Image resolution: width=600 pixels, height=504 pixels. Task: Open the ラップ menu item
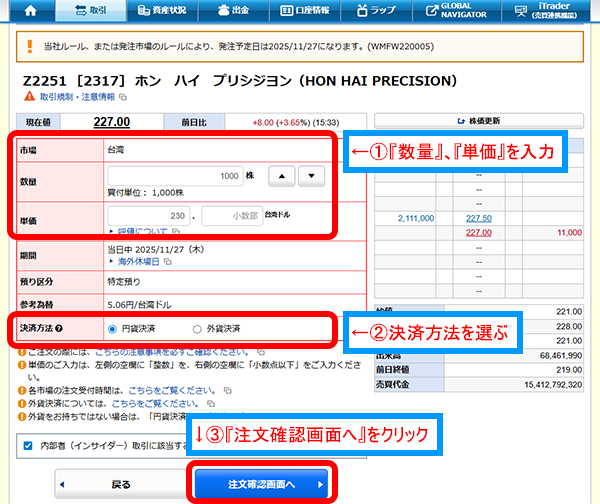click(375, 12)
